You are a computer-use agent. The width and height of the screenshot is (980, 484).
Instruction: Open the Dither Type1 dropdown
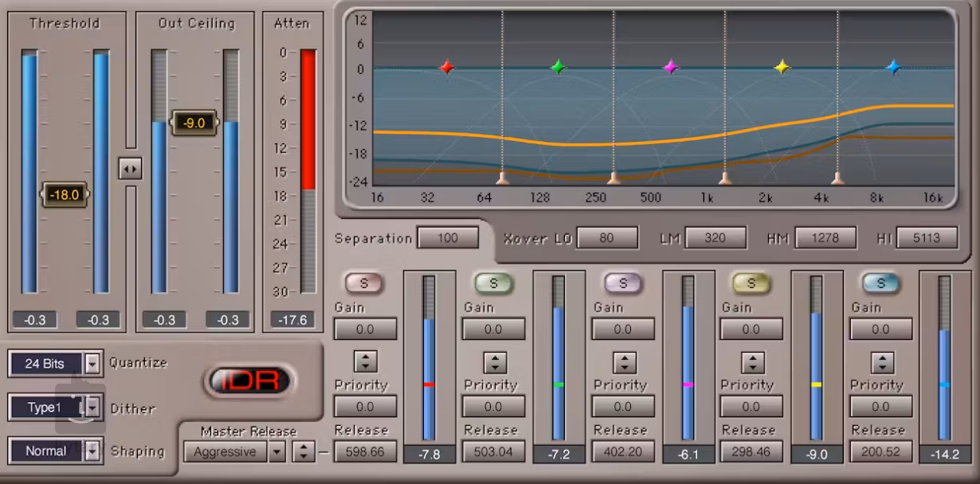click(x=92, y=408)
